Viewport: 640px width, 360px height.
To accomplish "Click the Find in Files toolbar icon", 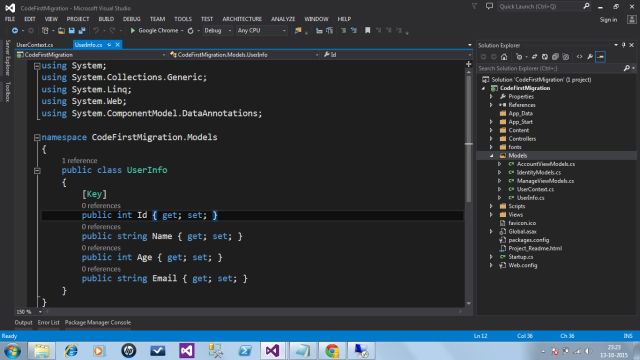I will 298,31.
